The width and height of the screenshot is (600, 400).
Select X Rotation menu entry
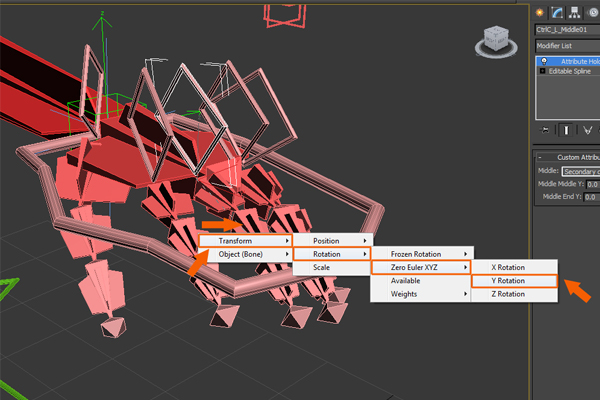514,268
